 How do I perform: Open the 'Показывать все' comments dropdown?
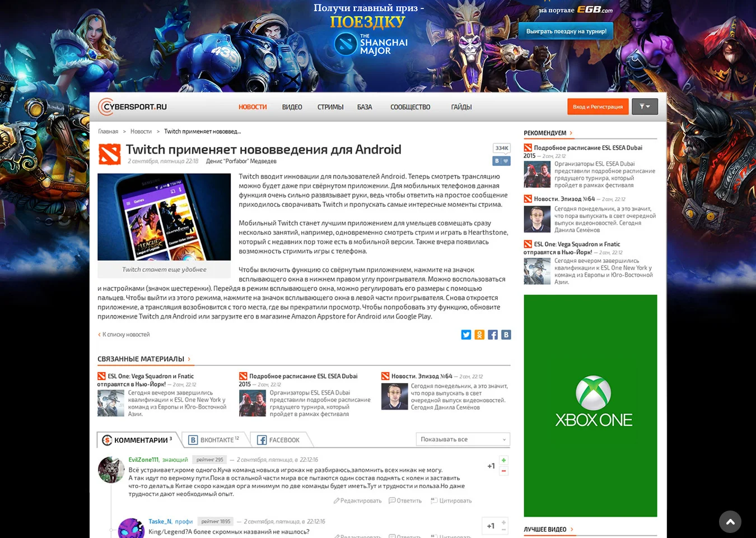[x=463, y=439]
